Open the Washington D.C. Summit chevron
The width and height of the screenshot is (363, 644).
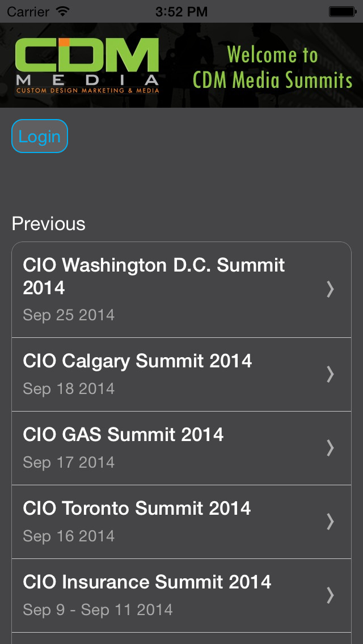(330, 289)
